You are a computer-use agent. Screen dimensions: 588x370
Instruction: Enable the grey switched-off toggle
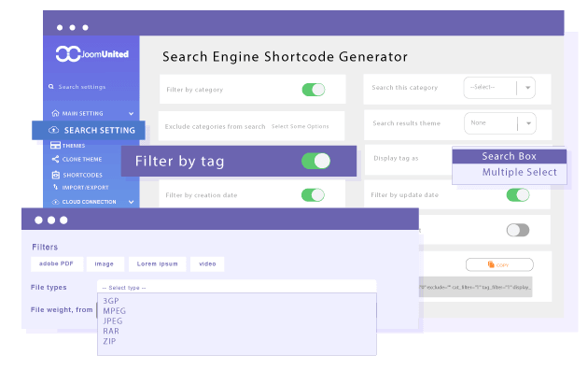tap(517, 230)
